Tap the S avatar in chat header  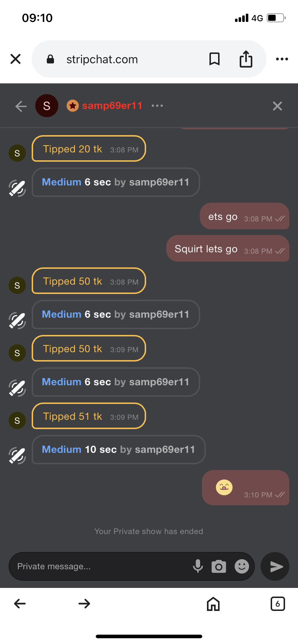click(x=47, y=106)
